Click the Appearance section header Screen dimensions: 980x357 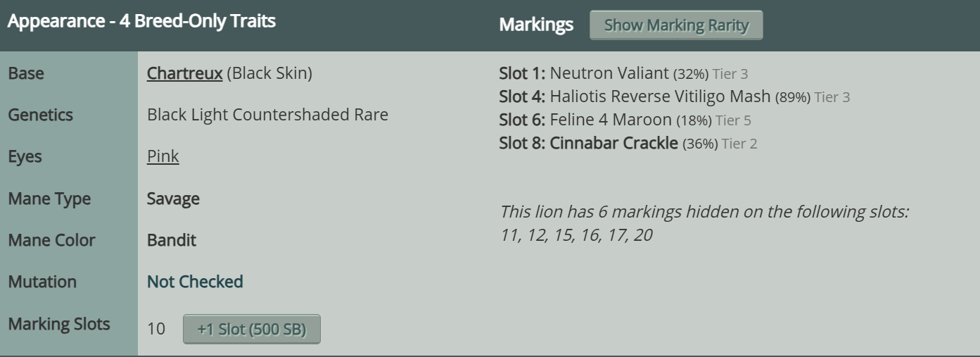click(141, 20)
